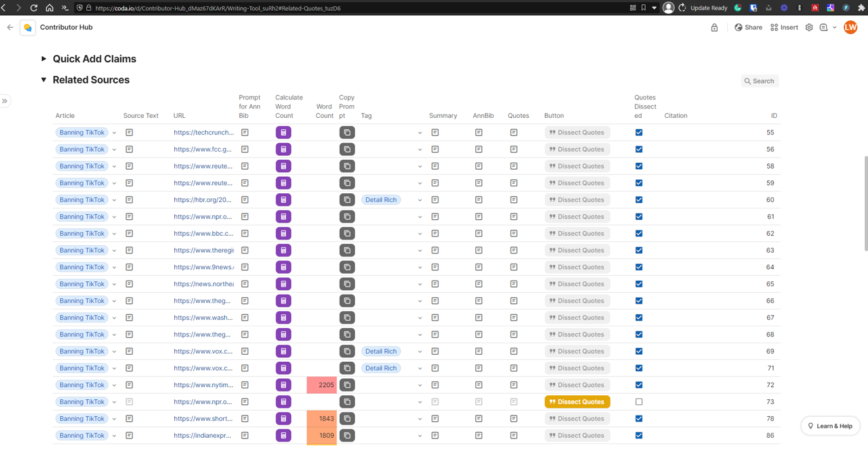Open Source Text icon for row 58
Screen dimensions: 868x453
point(129,166)
